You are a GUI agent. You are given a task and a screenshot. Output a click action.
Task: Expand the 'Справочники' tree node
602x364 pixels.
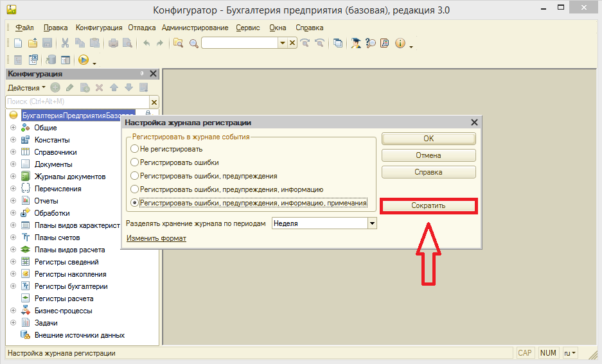(x=13, y=152)
